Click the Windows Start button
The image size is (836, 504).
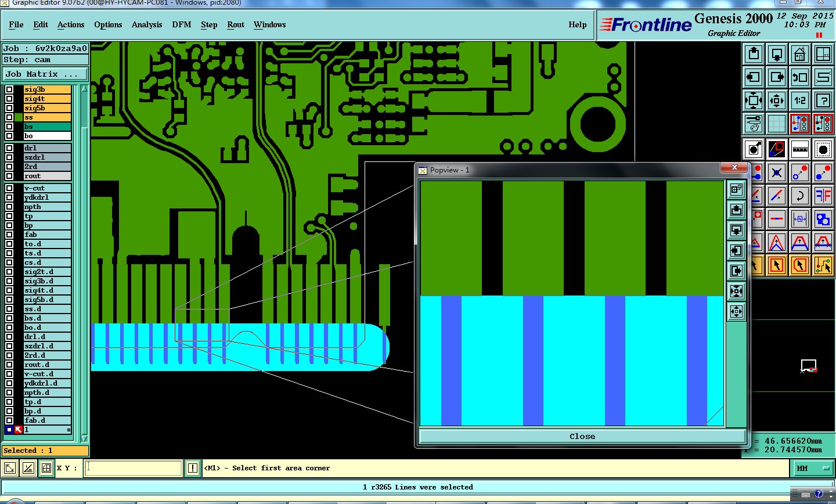pos(15,501)
